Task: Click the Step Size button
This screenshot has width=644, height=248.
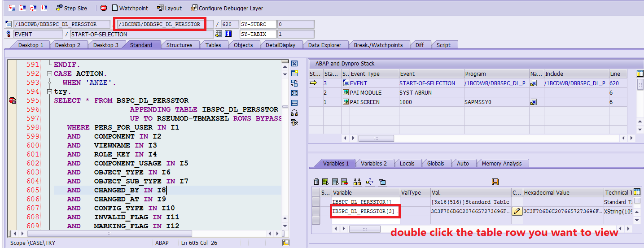Action: click(x=72, y=8)
